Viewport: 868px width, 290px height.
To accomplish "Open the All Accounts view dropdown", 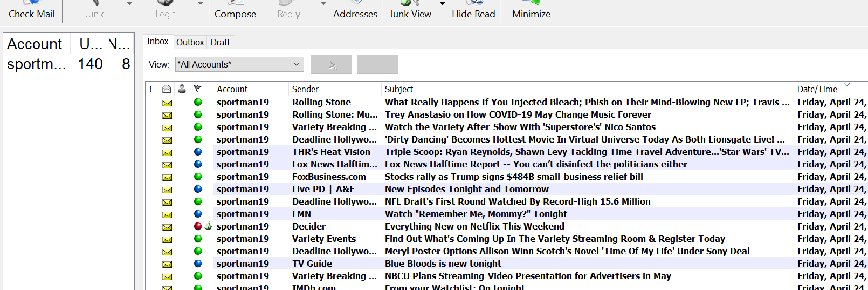I will (239, 64).
